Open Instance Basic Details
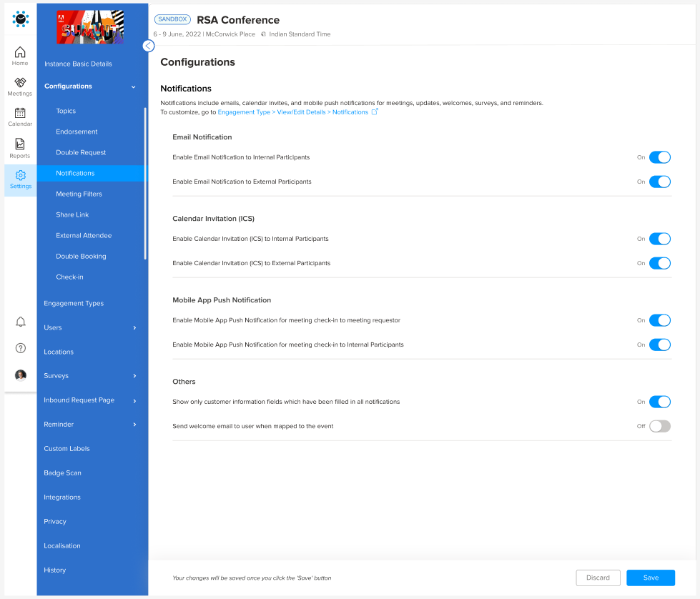This screenshot has height=599, width=700. [78, 64]
